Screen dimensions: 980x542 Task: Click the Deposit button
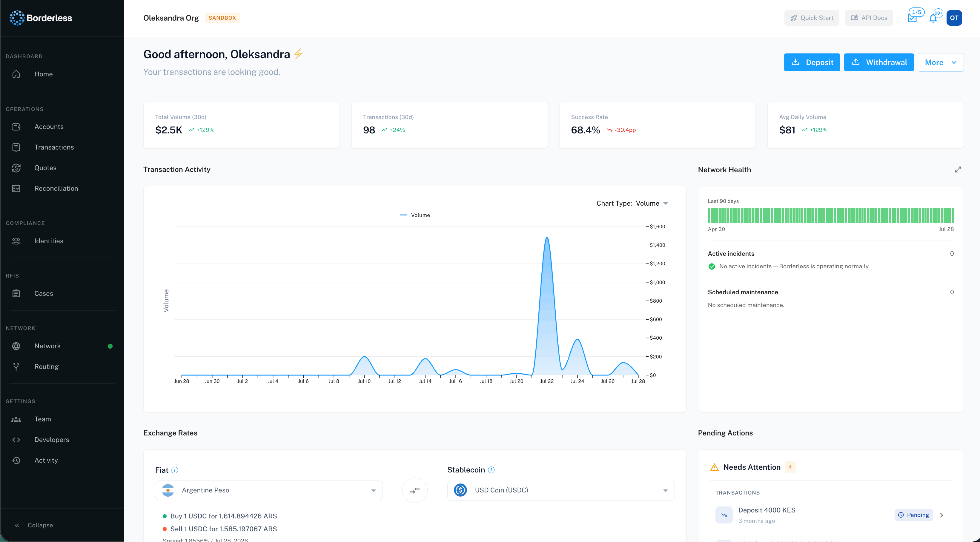[x=812, y=62]
